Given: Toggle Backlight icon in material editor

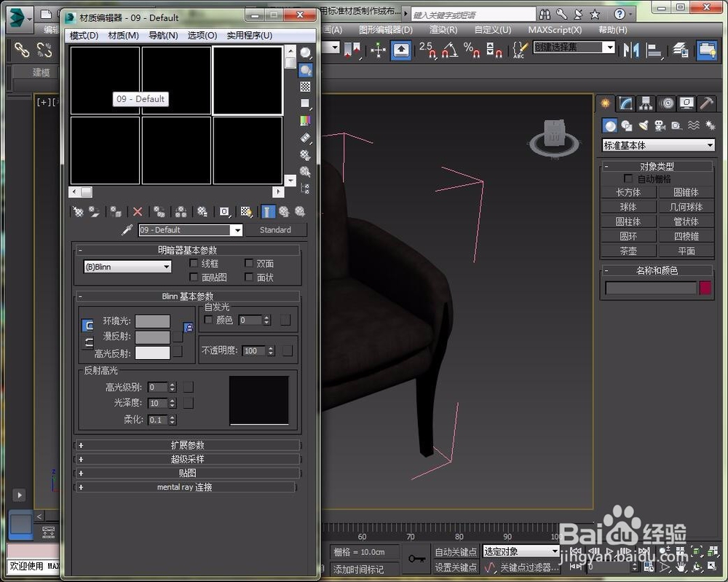Looking at the screenshot, I should (x=305, y=70).
